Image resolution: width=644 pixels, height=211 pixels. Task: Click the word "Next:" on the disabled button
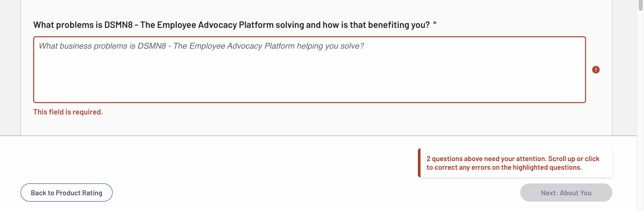tap(549, 193)
